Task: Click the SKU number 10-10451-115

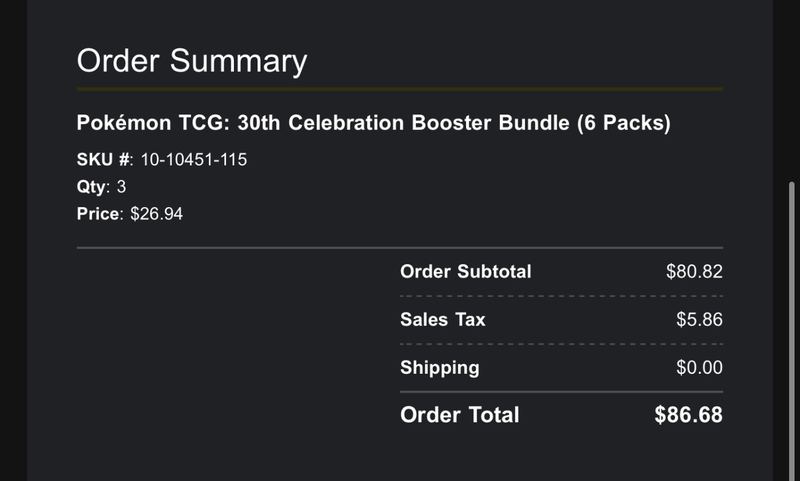Action: [x=194, y=160]
